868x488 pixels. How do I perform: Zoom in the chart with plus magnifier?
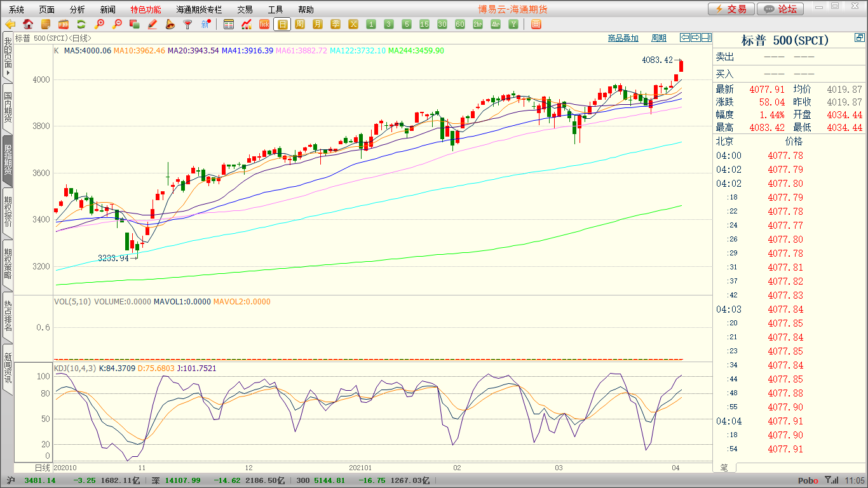pos(99,24)
